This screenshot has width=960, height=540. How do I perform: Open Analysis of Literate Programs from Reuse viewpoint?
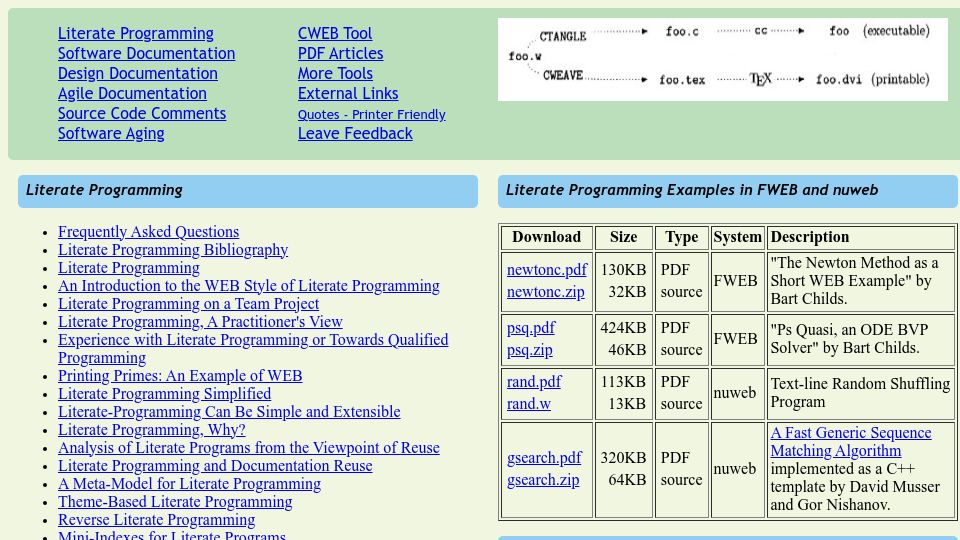click(x=249, y=448)
